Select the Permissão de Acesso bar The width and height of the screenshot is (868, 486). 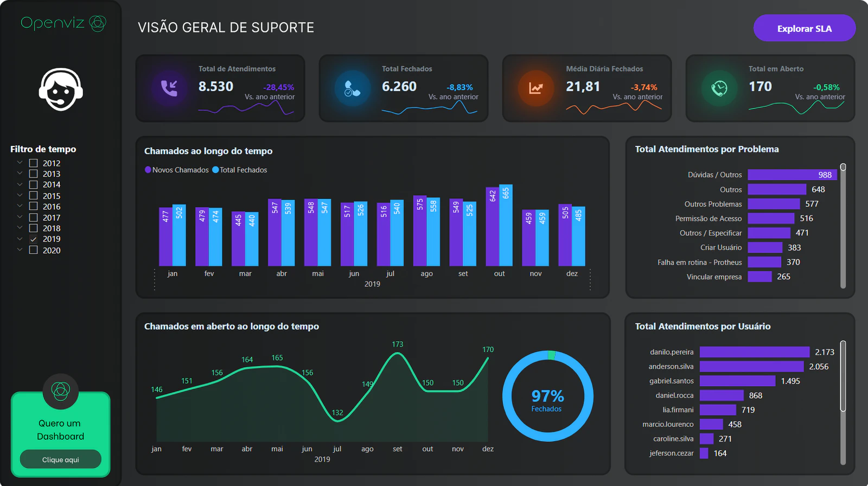click(x=771, y=218)
